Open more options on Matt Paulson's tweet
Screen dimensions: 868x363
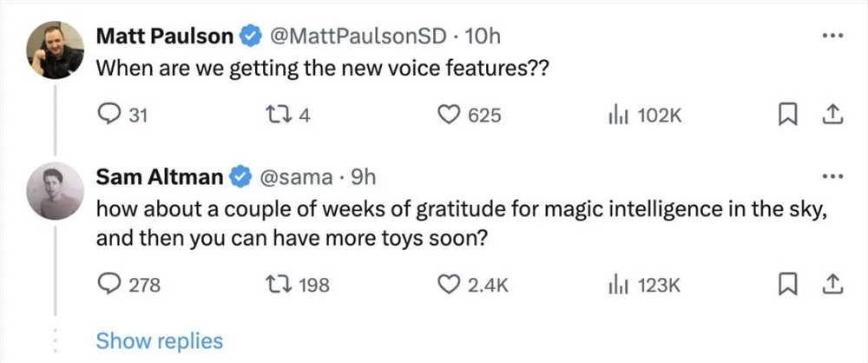point(832,36)
